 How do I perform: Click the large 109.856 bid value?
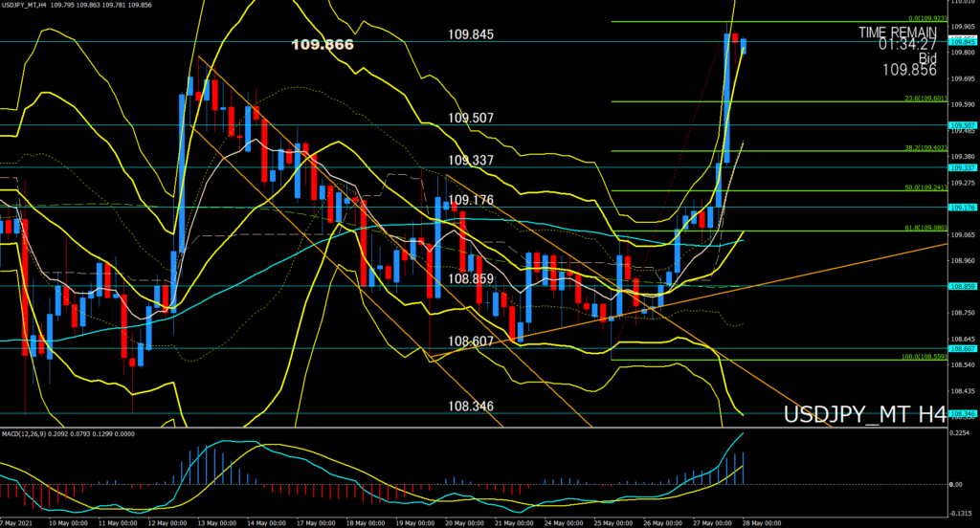909,70
